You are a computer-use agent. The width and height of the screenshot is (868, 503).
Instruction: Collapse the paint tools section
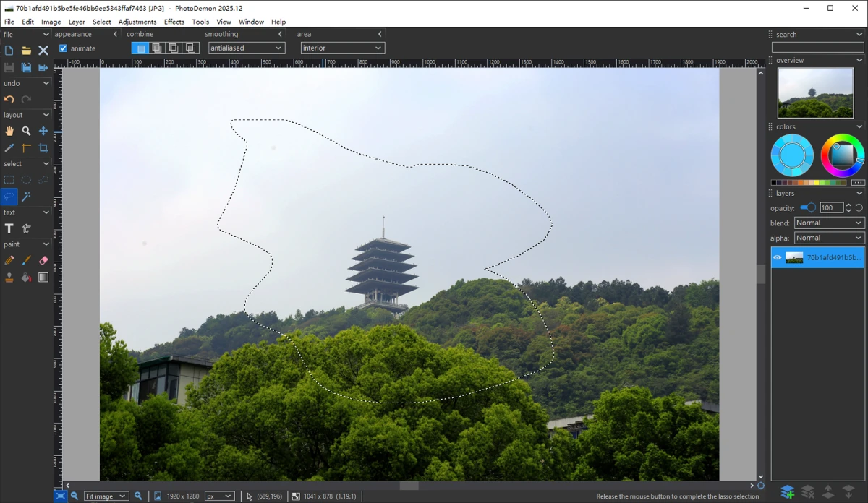[x=46, y=244]
